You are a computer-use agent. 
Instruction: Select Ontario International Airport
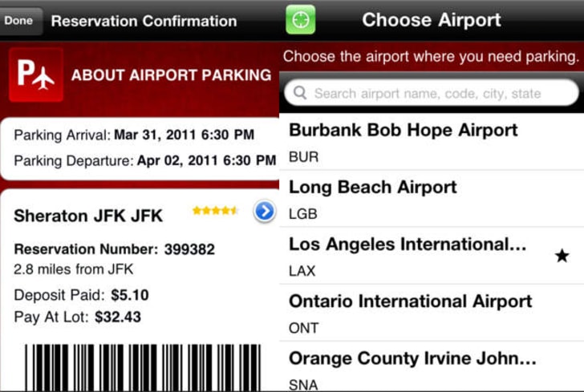pyautogui.click(x=432, y=313)
